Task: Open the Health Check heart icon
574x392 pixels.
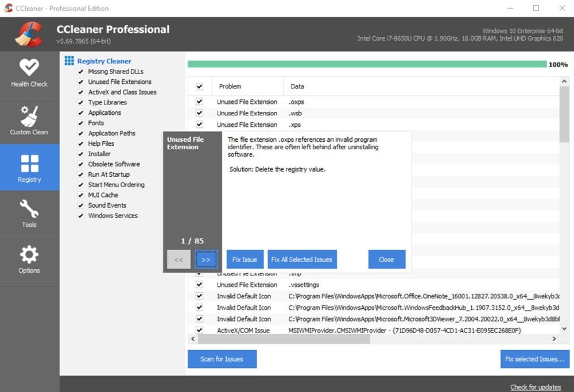Action: [x=29, y=67]
